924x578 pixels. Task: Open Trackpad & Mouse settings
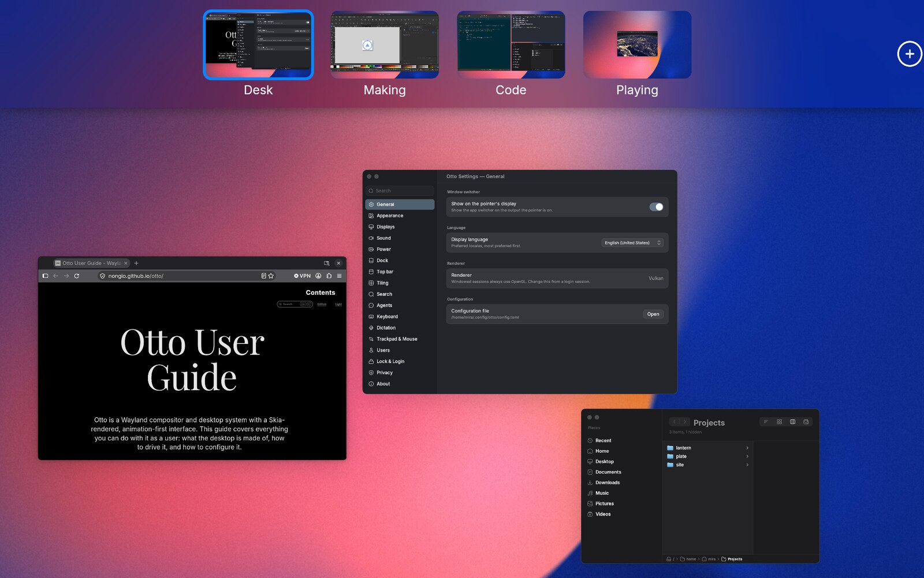click(x=400, y=339)
